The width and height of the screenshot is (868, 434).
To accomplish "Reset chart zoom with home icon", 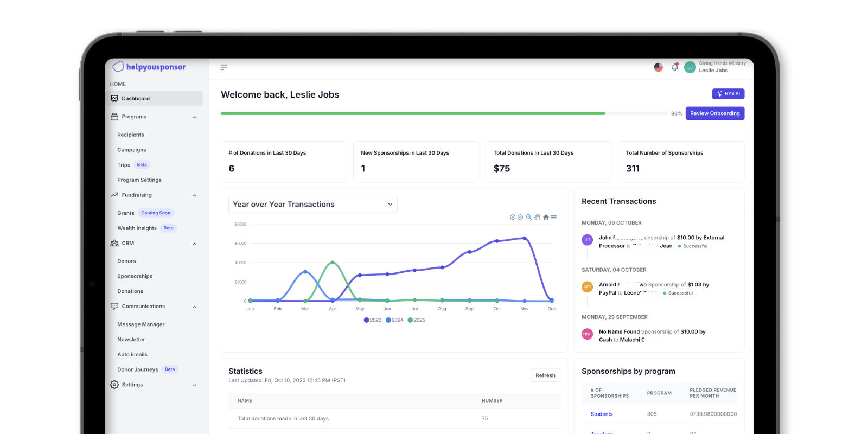I will click(546, 217).
